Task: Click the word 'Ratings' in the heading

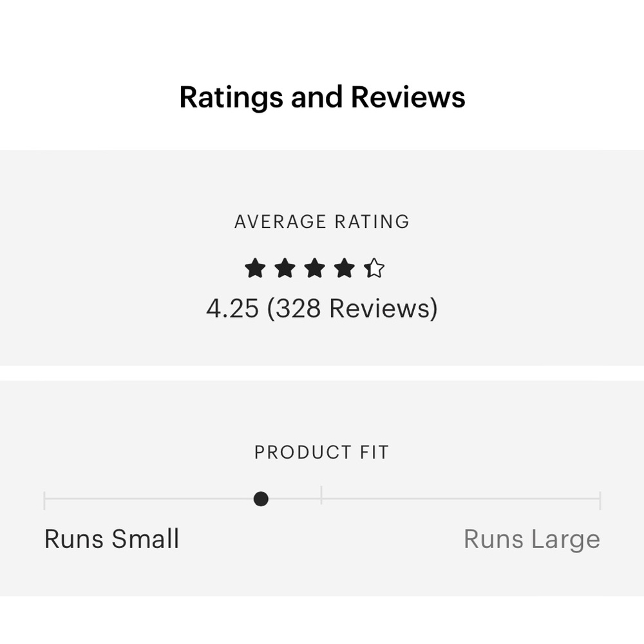Action: pyautogui.click(x=231, y=98)
